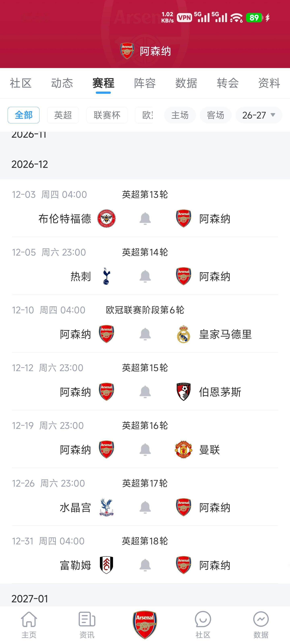Image resolution: width=290 pixels, height=644 pixels.
Task: Expand the 26-27 season dropdown
Action: 259,115
